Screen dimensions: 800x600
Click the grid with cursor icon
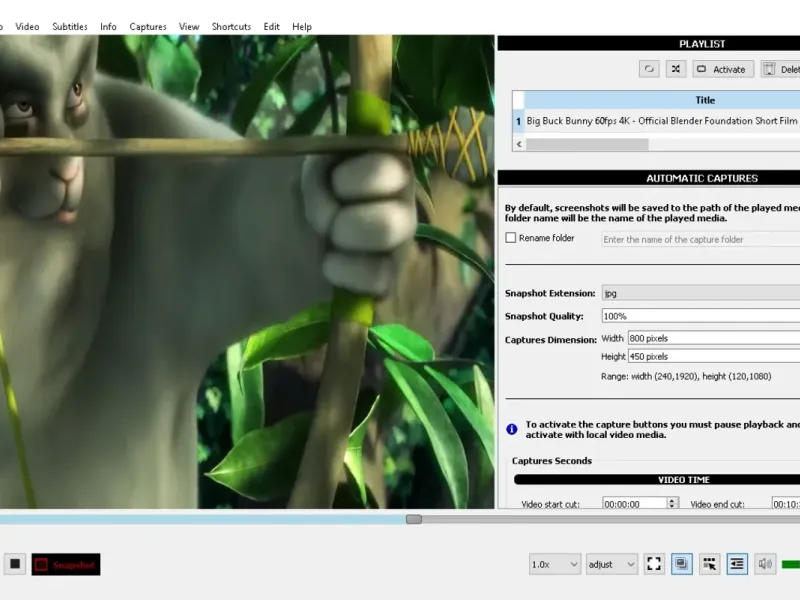click(710, 564)
